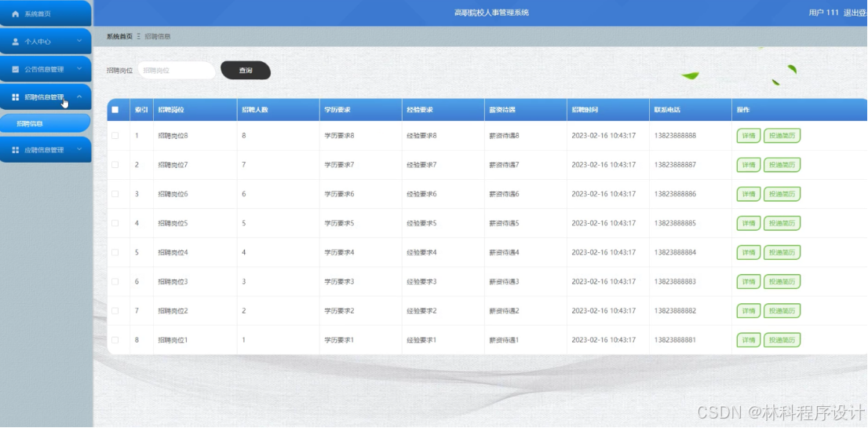Screen dimensions: 868x428
Task: Expand the 公告信息管理 menu chevron
Action: pyautogui.click(x=79, y=68)
